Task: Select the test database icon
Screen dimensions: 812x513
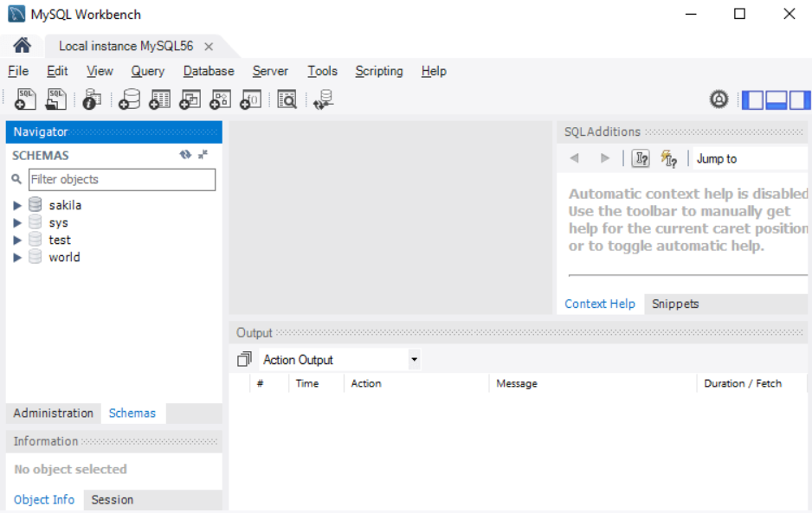Action: (35, 239)
